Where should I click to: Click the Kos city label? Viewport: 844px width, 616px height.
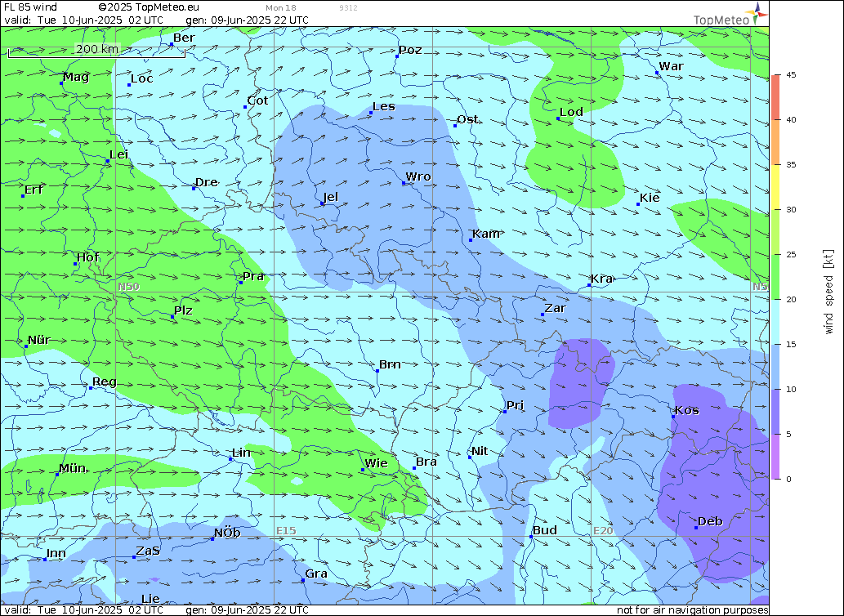pos(687,410)
